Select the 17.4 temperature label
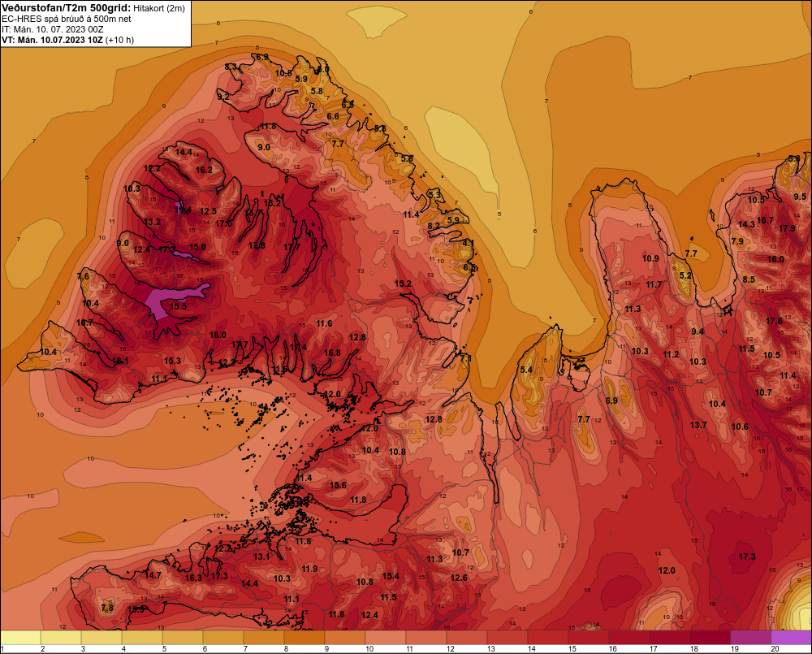 298,347
